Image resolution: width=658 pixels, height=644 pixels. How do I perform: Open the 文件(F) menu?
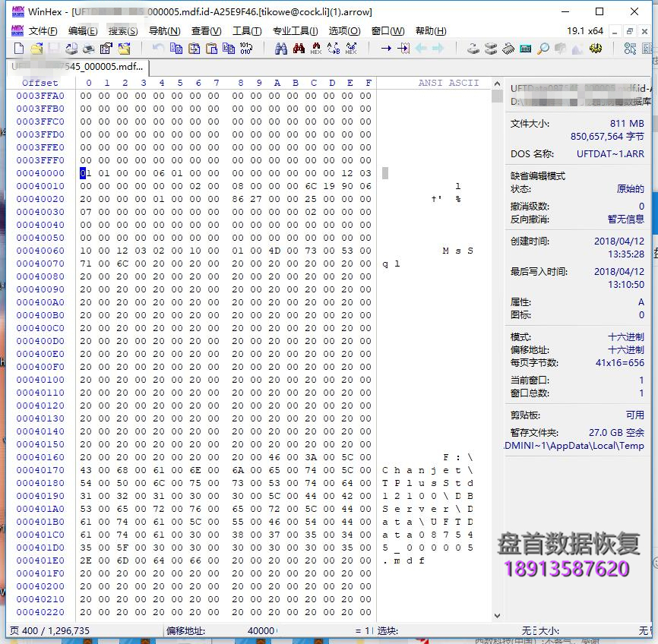(x=43, y=31)
